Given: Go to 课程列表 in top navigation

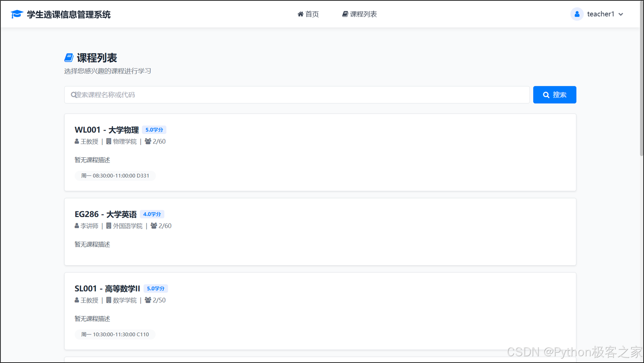Looking at the screenshot, I should pos(359,14).
